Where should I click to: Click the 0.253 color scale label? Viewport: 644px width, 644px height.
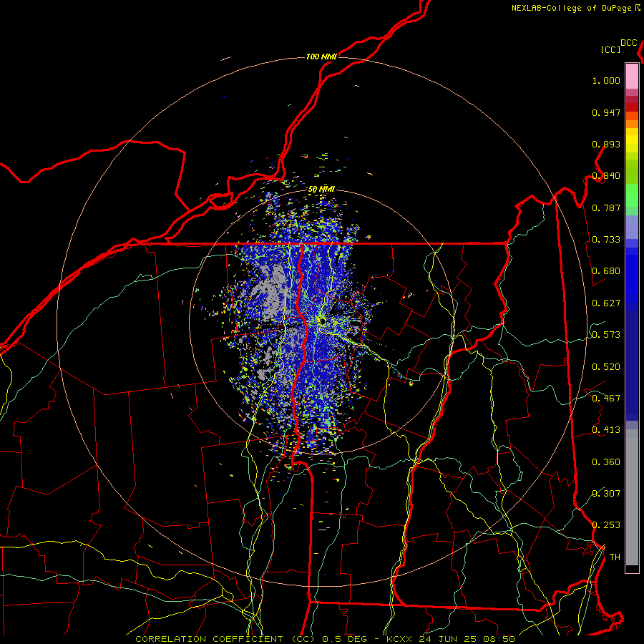click(606, 525)
